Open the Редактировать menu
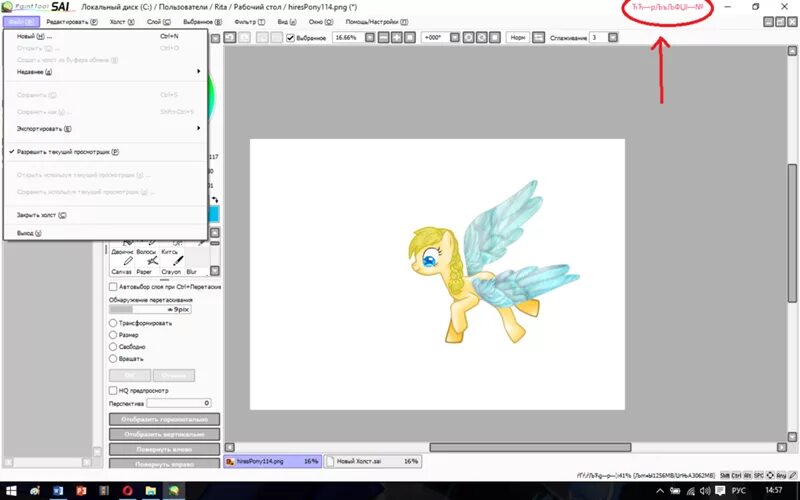This screenshot has width=800, height=500. click(71, 22)
